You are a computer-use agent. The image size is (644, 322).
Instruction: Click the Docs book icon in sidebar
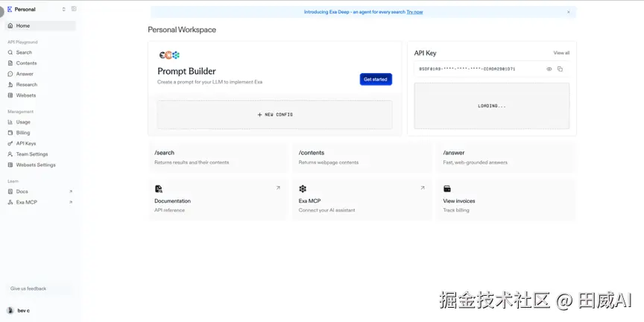(10, 192)
